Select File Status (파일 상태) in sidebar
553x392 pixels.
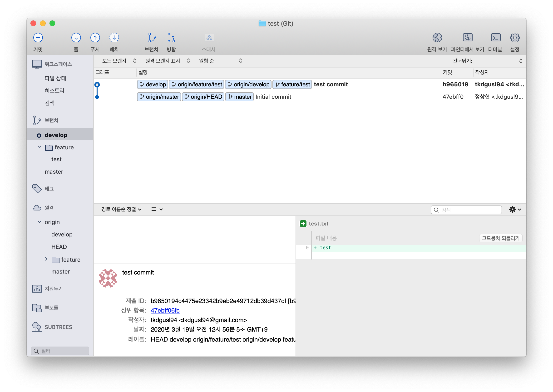[55, 78]
